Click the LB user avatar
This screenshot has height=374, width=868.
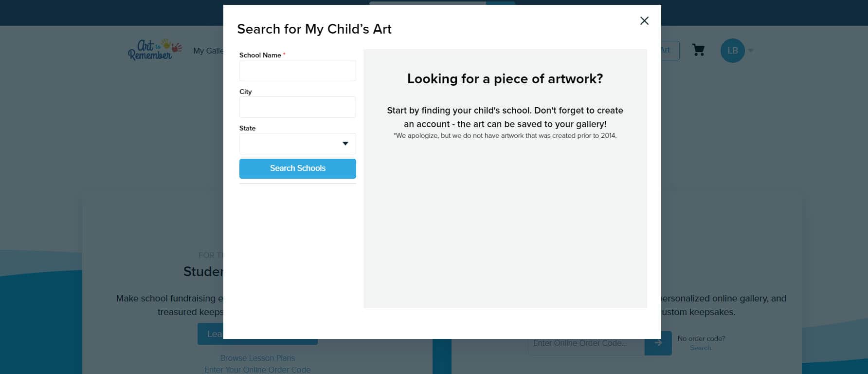pos(732,51)
